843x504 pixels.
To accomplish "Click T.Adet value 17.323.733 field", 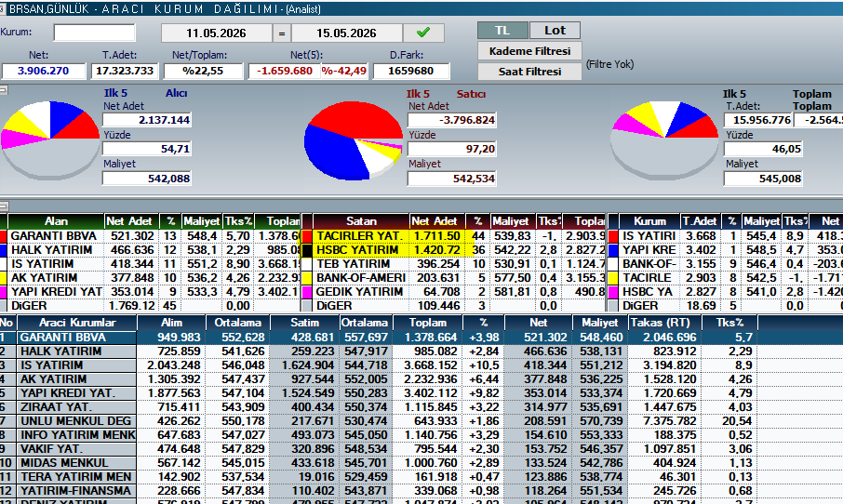I will [x=125, y=71].
